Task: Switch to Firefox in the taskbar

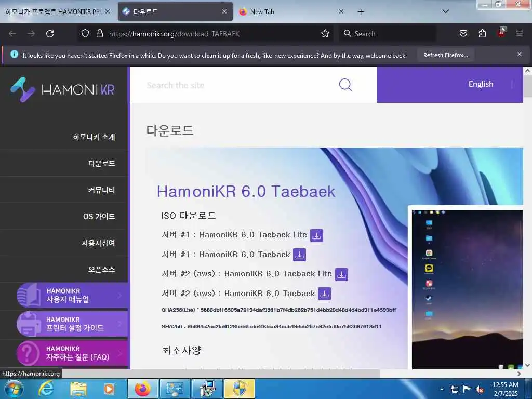Action: (x=142, y=389)
